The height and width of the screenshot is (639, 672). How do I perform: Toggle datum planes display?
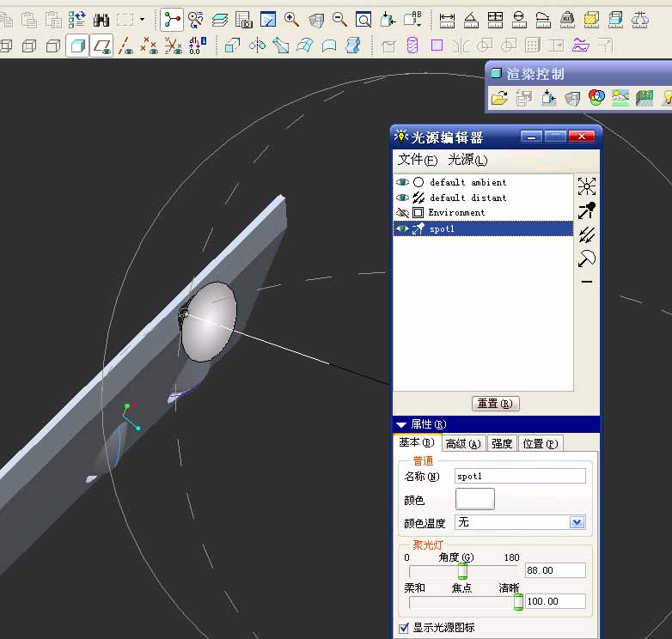[102, 46]
